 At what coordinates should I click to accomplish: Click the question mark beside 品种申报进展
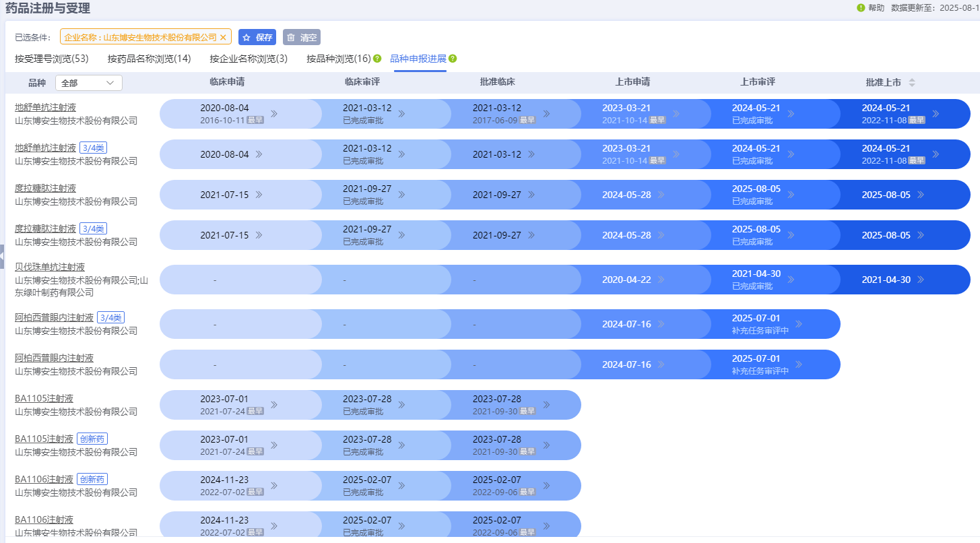[x=453, y=59]
